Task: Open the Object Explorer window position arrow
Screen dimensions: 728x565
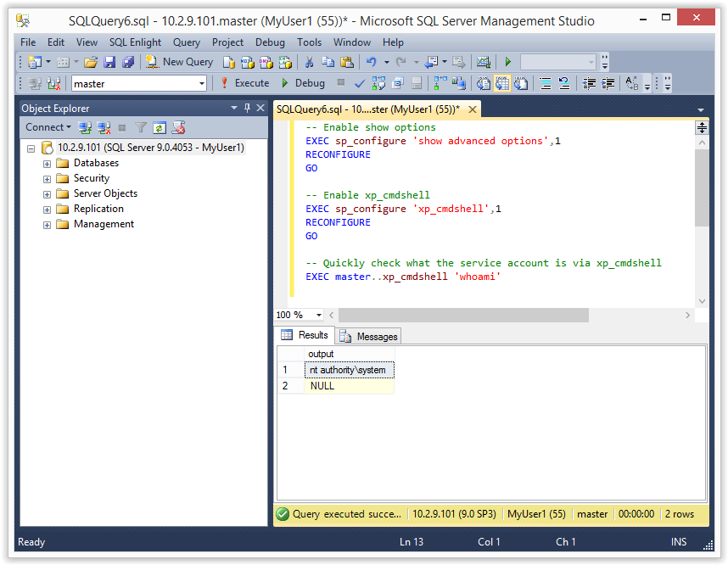Action: 234,109
